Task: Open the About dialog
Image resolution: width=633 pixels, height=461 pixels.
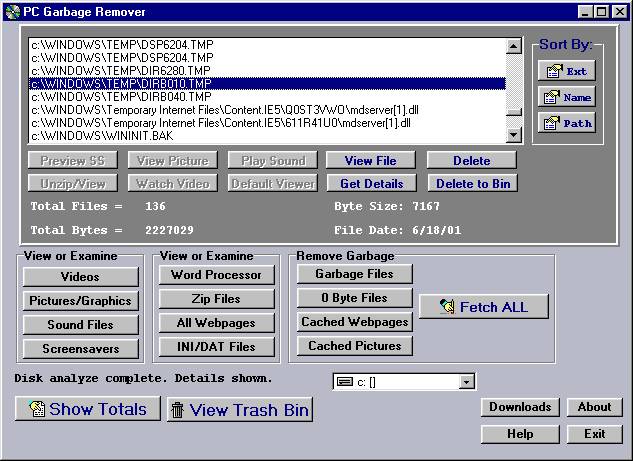Action: pyautogui.click(x=594, y=407)
